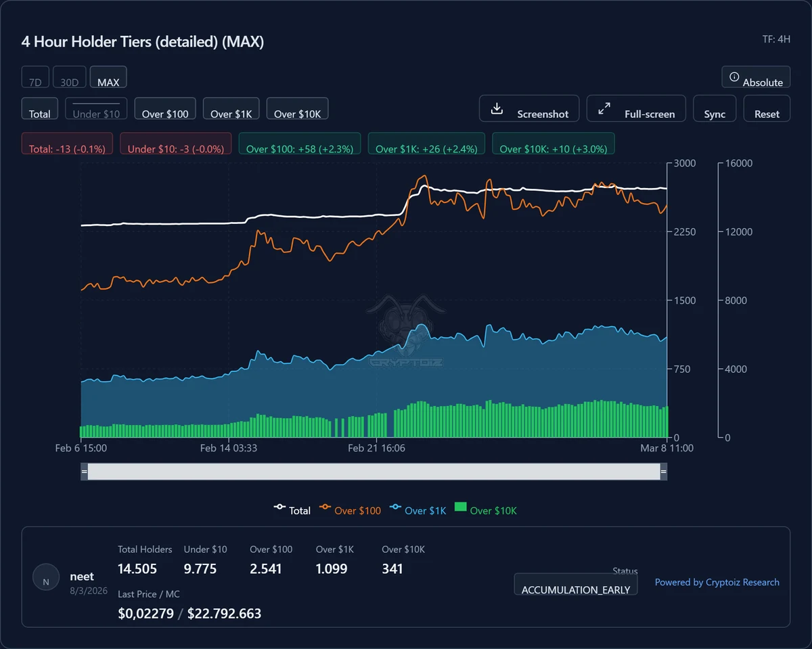Click the Reset button
This screenshot has height=649, width=812.
tap(767, 108)
